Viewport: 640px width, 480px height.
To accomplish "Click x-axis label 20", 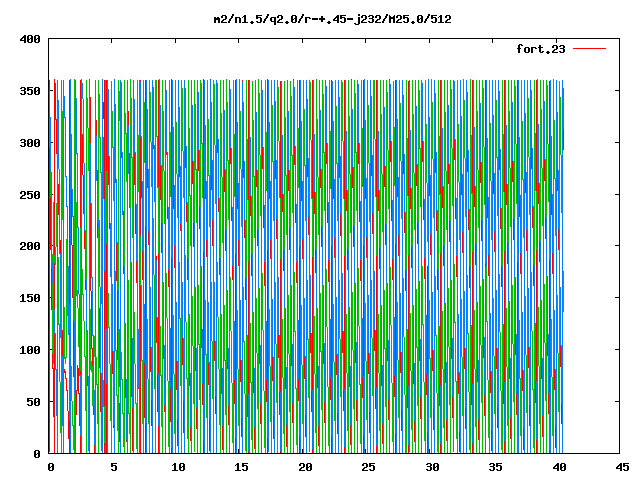I will (305, 467).
